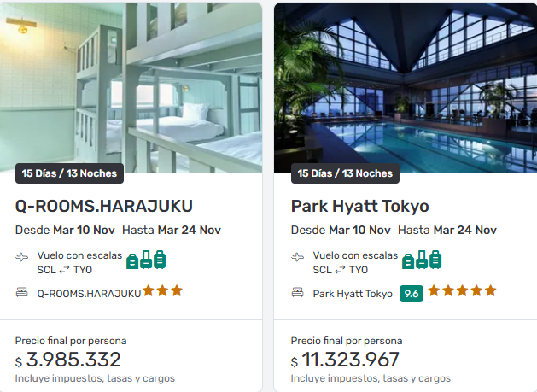Screen dimensions: 537x392
Task: Click the luggage icons on Park Hyatt card
Action: tap(422, 260)
